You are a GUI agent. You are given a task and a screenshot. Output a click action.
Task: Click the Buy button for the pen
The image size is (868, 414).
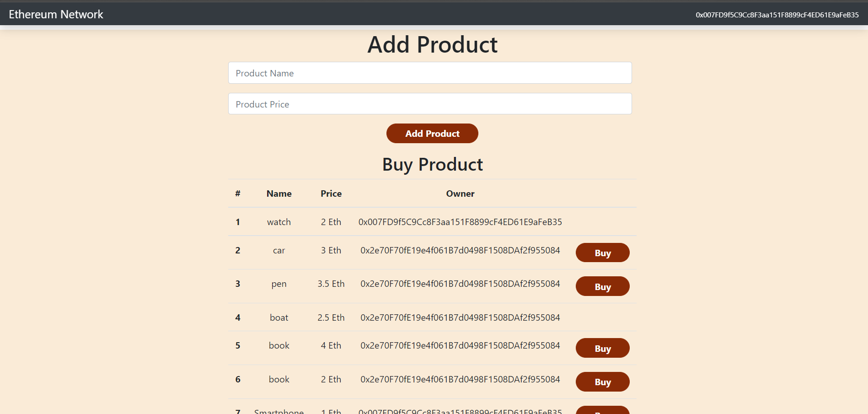click(x=602, y=286)
